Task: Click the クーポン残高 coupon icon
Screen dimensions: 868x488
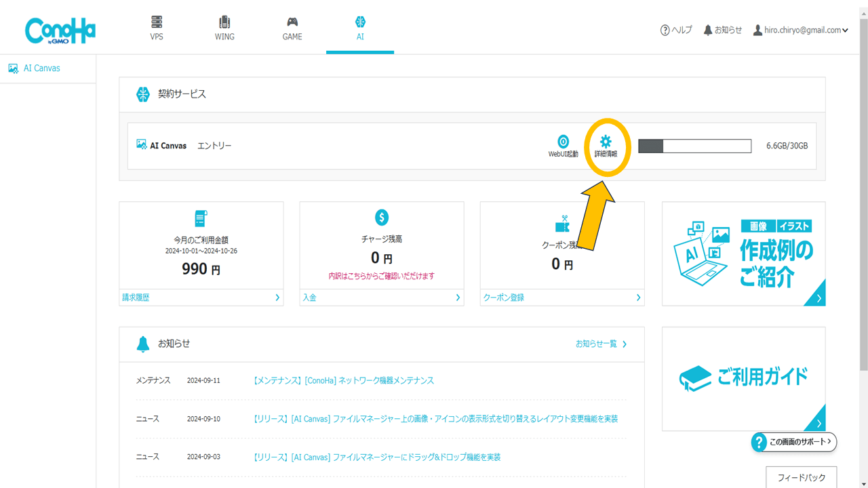Action: point(562,223)
